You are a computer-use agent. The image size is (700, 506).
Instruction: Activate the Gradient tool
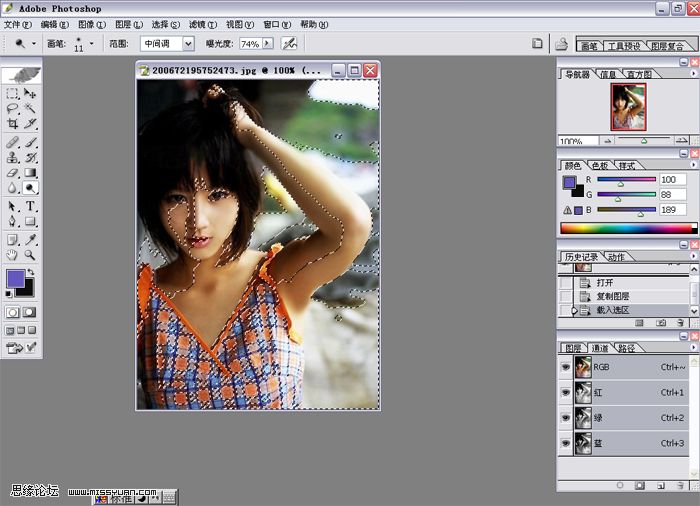(30, 172)
